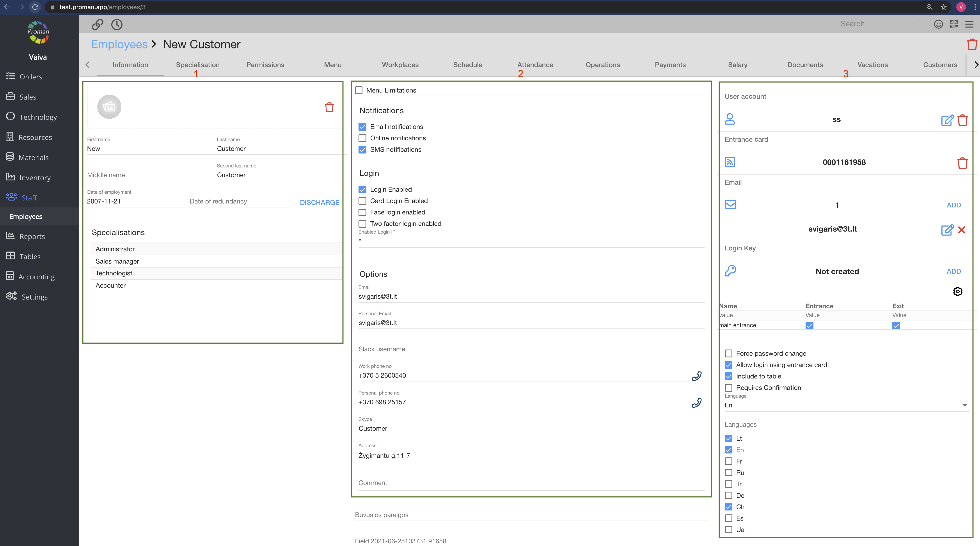
Task: Enable Online notifications checkbox
Action: (362, 138)
